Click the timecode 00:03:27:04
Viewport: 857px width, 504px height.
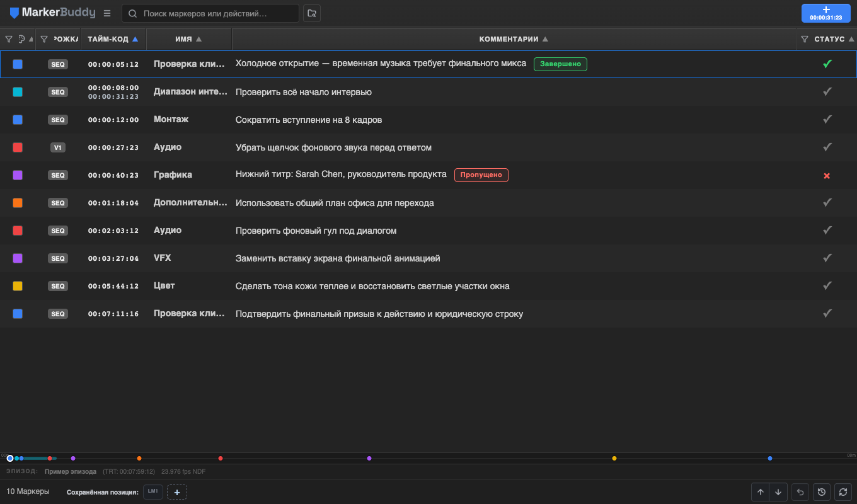tap(113, 258)
